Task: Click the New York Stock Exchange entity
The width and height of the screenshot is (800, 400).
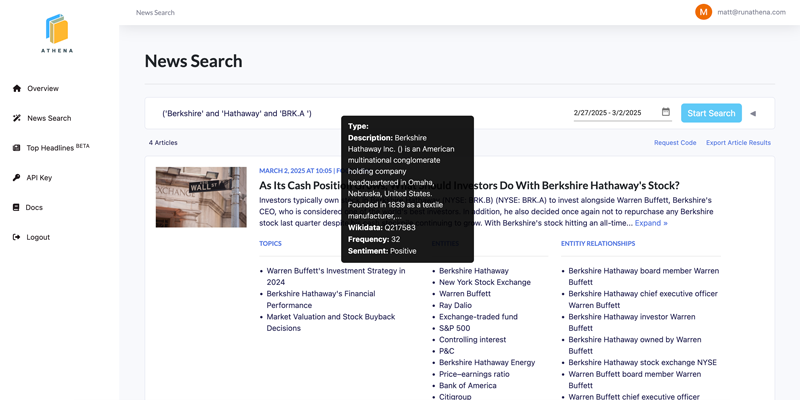Action: [x=485, y=282]
